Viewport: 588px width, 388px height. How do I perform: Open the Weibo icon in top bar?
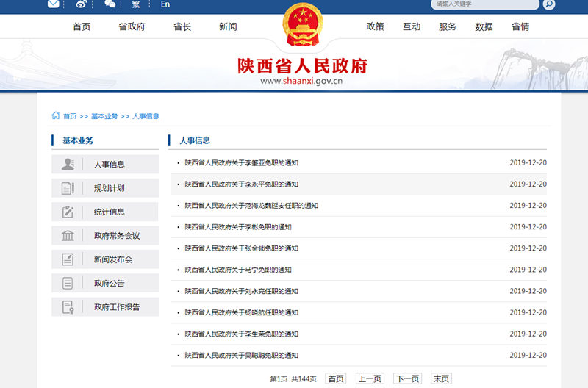pyautogui.click(x=82, y=4)
